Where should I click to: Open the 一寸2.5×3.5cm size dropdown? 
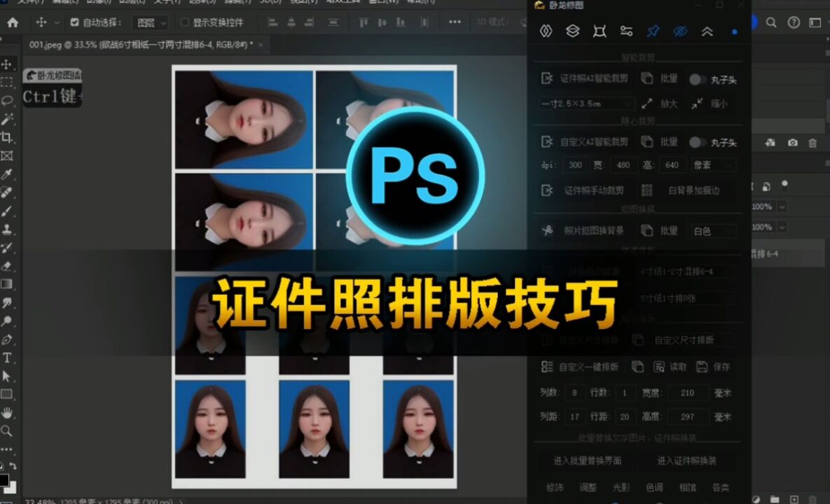coord(586,104)
